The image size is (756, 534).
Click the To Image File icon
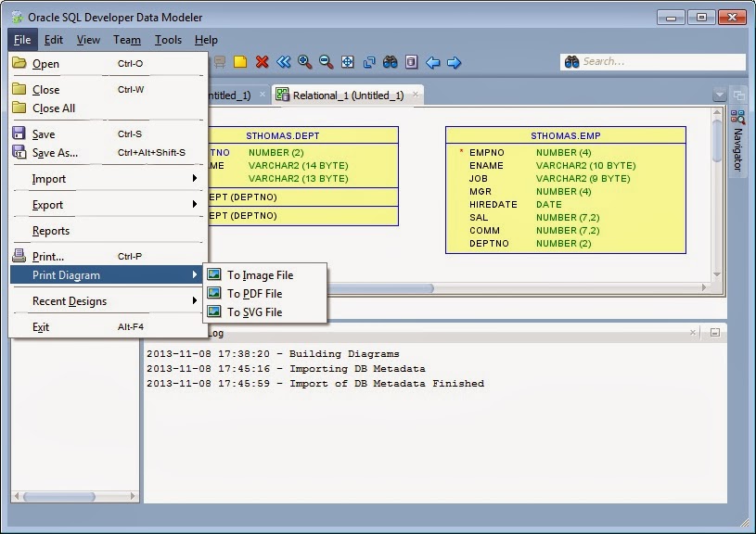[214, 274]
